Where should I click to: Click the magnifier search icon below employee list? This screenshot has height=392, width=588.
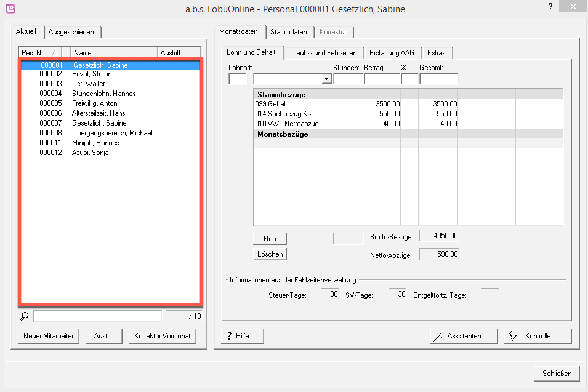[x=24, y=317]
